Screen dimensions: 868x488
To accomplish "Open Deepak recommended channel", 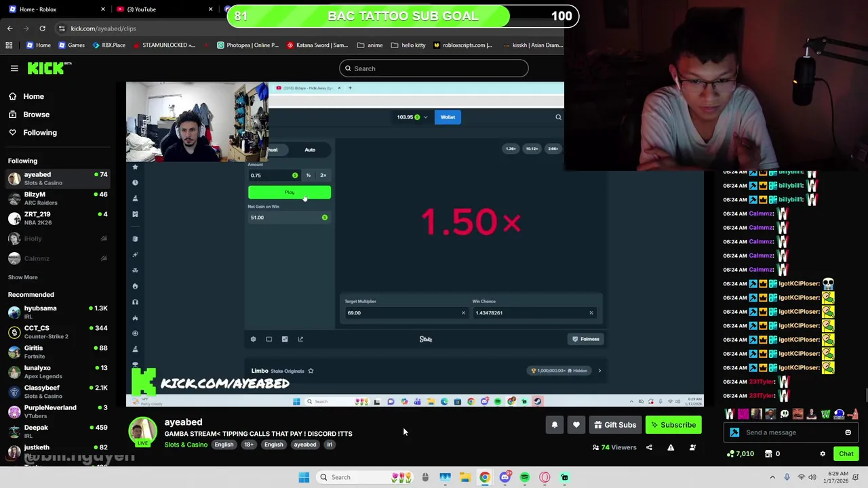I will point(58,431).
